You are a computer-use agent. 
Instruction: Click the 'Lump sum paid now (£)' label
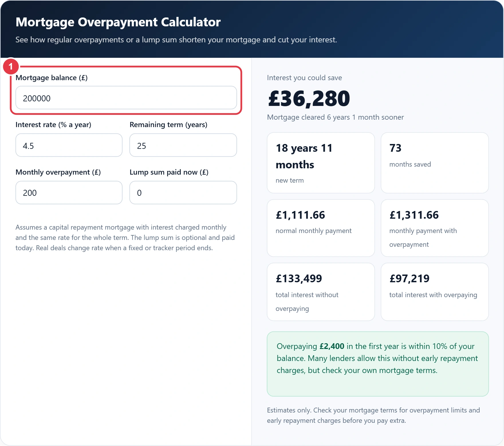pyautogui.click(x=169, y=172)
